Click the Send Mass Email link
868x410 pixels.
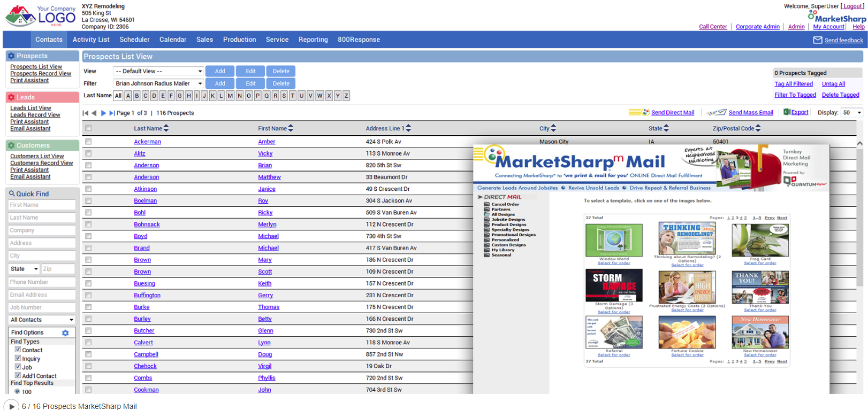750,113
